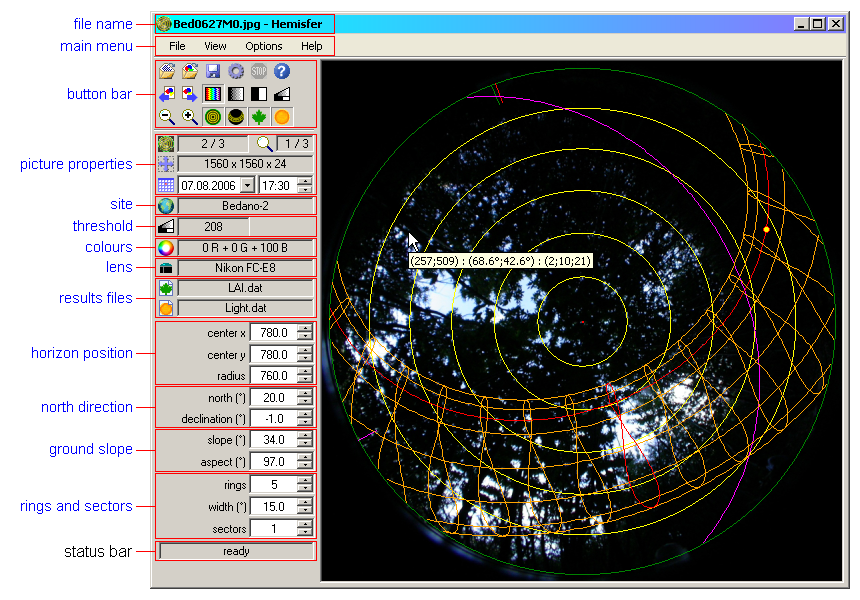Click the colour wheel icon beside colours
This screenshot has height=600, width=860.
(x=166, y=247)
